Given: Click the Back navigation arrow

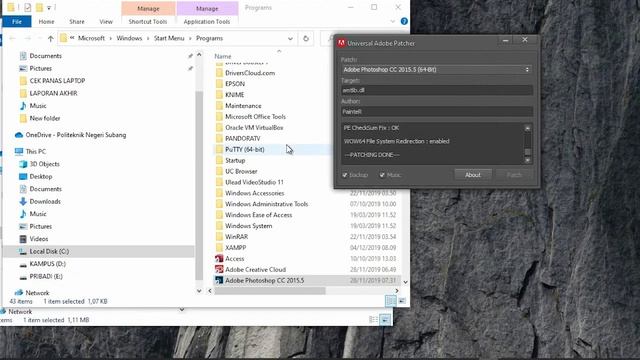Looking at the screenshot, I should [12, 38].
